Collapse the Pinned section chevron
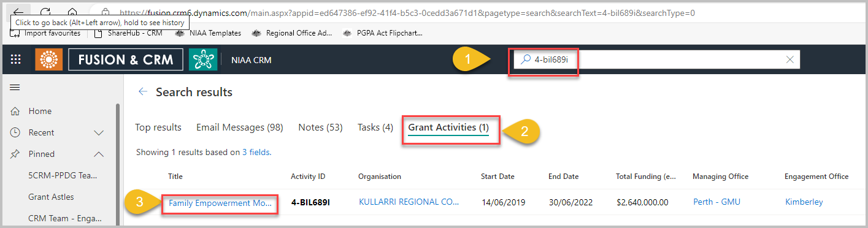868x228 pixels. tap(98, 154)
